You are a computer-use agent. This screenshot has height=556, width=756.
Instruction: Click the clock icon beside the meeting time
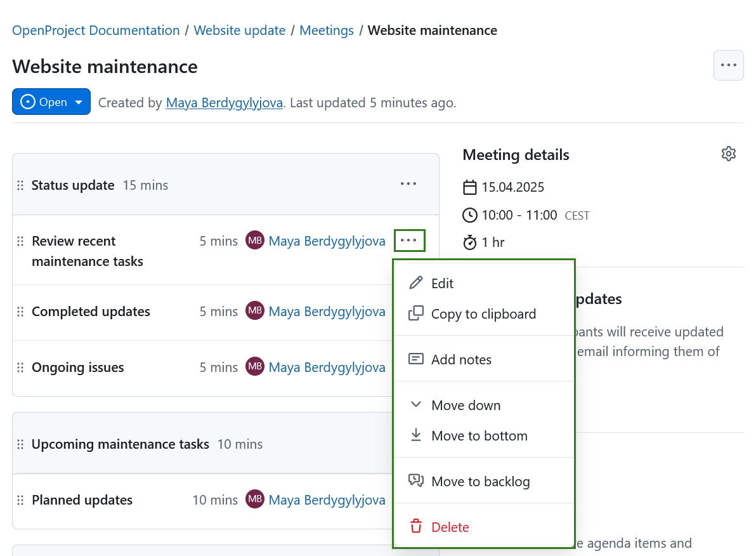click(x=469, y=215)
